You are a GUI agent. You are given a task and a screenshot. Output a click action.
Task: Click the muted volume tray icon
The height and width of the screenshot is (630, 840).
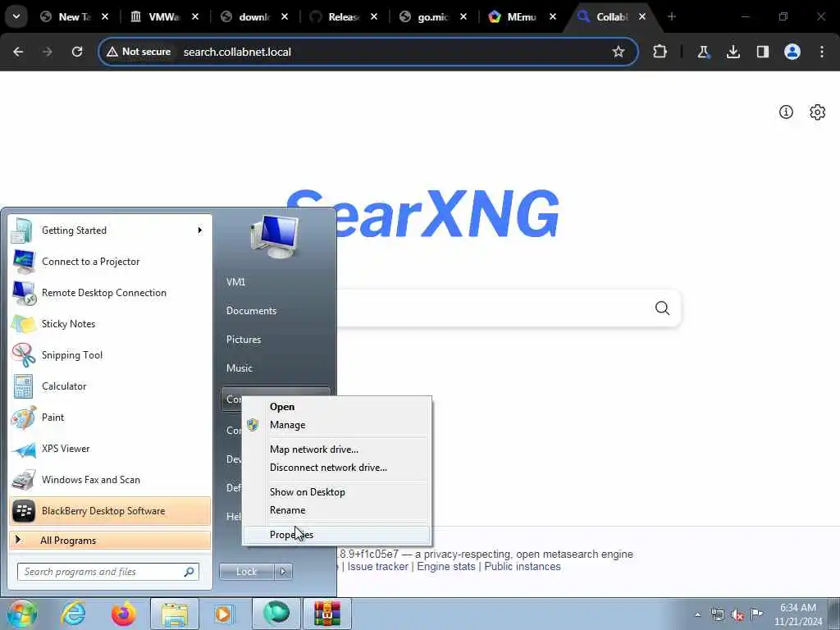click(737, 615)
